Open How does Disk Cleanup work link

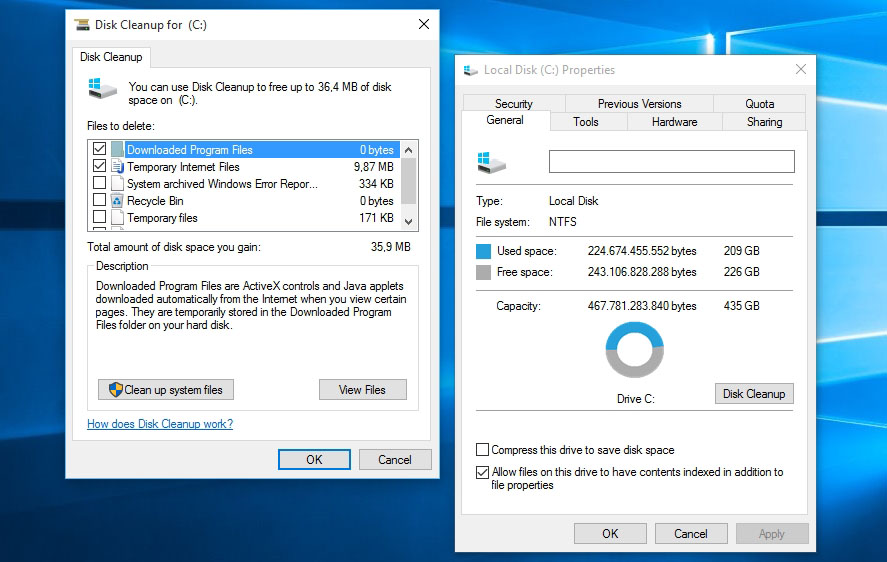point(160,424)
